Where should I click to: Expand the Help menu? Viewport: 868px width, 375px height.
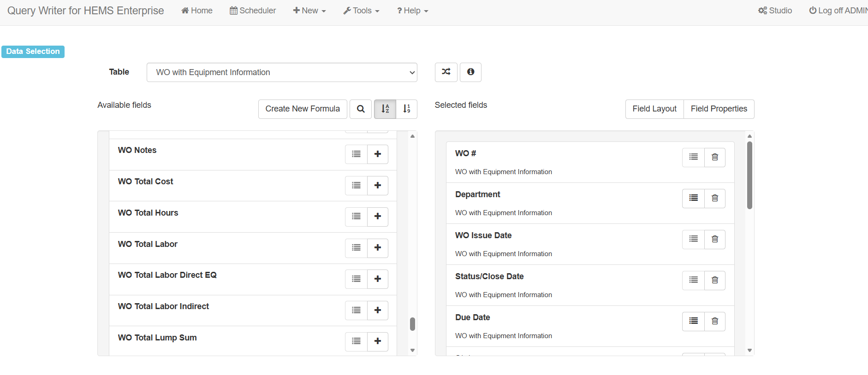413,11
